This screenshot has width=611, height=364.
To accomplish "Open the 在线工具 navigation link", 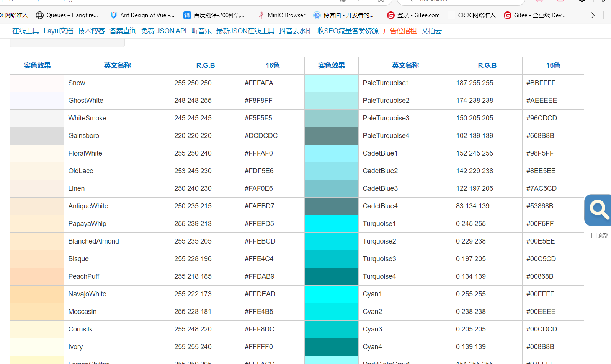I will coord(26,31).
